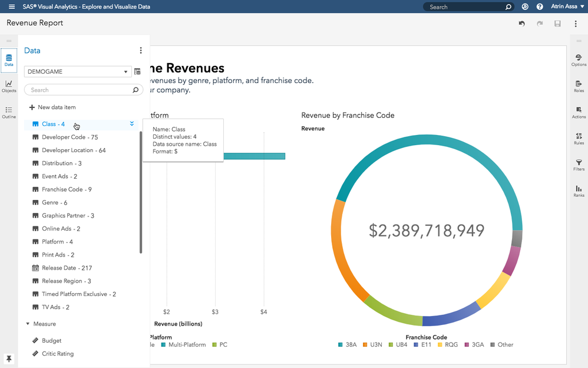This screenshot has height=368, width=588.
Task: Pin the Data panel with pin icon
Action: pyautogui.click(x=9, y=359)
